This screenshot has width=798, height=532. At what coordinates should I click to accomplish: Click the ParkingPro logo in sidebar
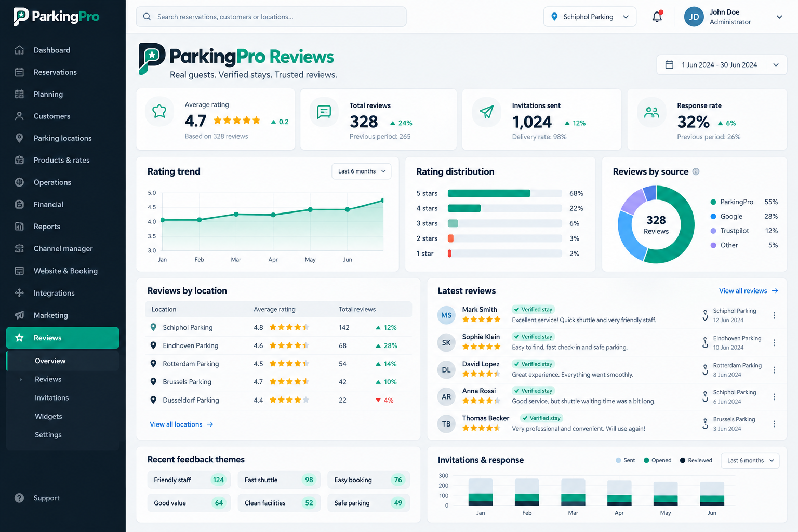(56, 17)
